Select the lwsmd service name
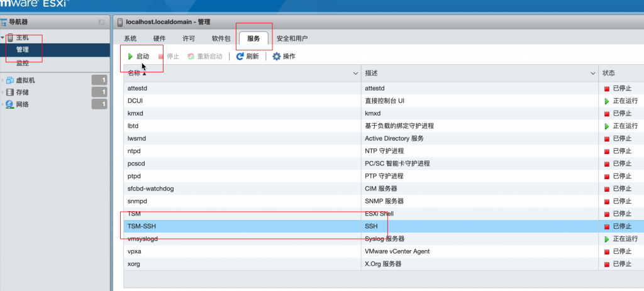Screen dimensions: 644x291 point(136,138)
